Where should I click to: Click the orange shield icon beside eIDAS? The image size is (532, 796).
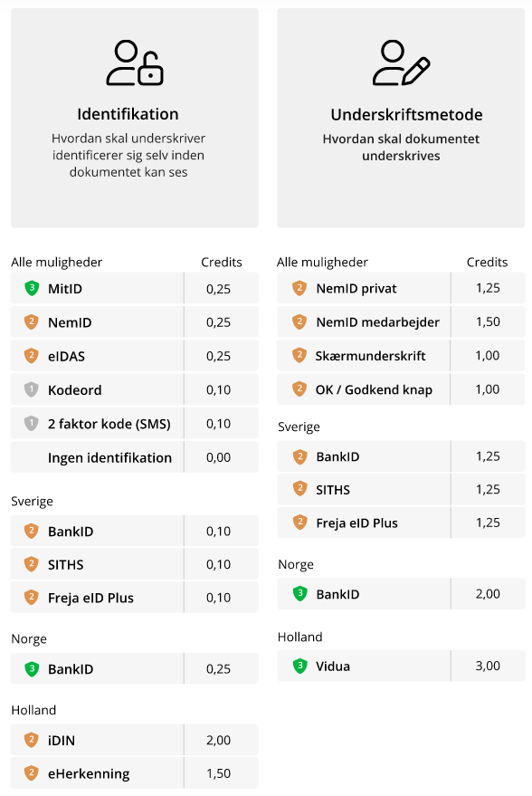click(x=32, y=356)
